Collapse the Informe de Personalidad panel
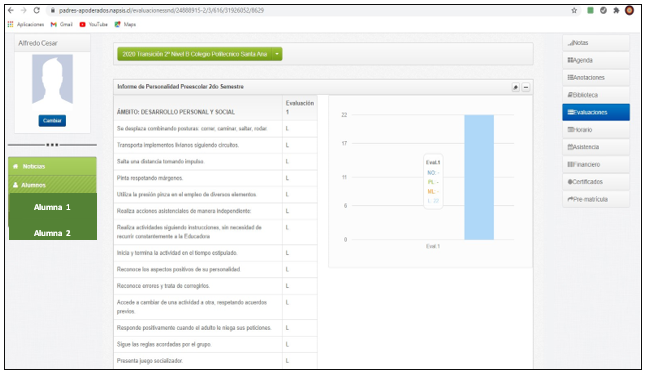646x375 pixels. (x=526, y=87)
